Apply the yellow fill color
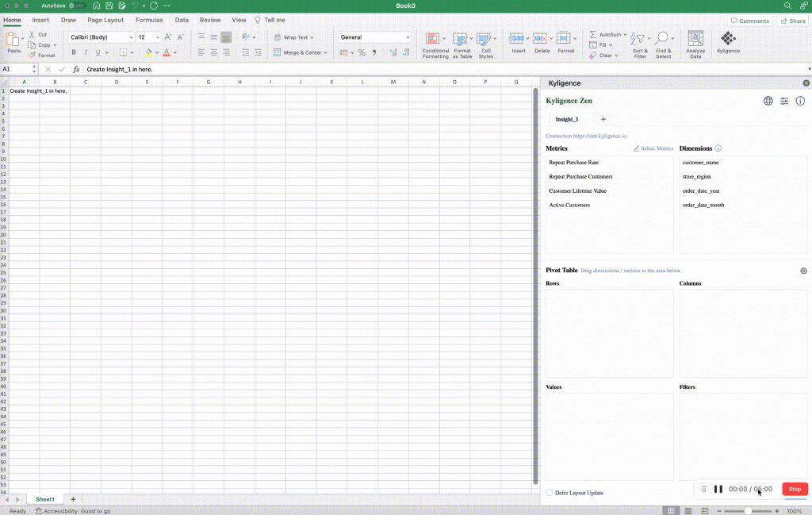The height and width of the screenshot is (515, 812). pos(148,52)
